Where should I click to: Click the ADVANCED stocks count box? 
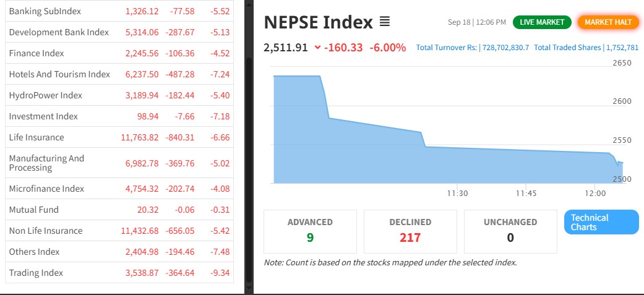(310, 231)
